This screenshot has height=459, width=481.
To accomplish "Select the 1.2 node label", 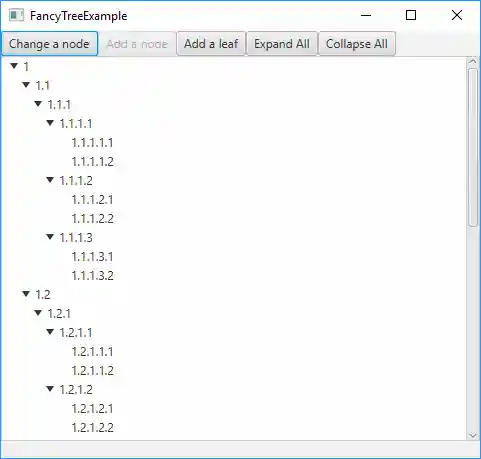I will (43, 295).
